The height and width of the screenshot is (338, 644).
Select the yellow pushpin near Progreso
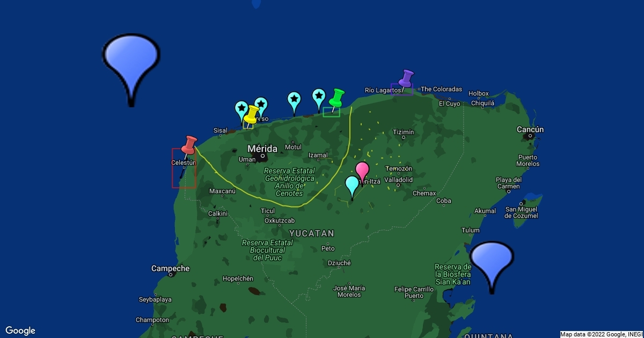coord(251,115)
